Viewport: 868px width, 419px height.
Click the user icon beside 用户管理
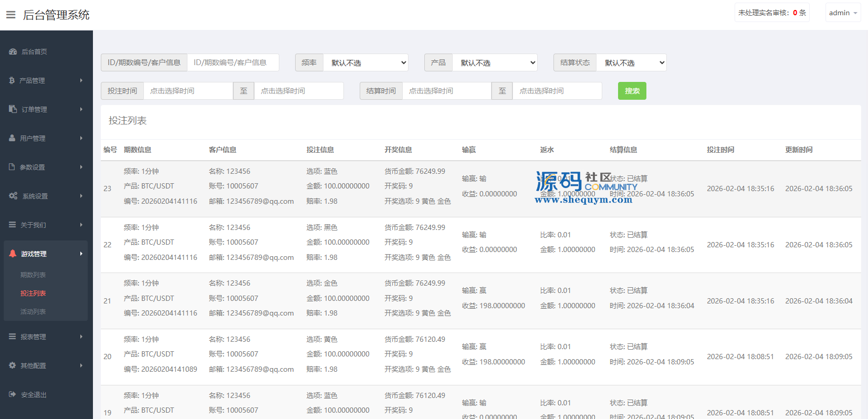[x=12, y=138]
